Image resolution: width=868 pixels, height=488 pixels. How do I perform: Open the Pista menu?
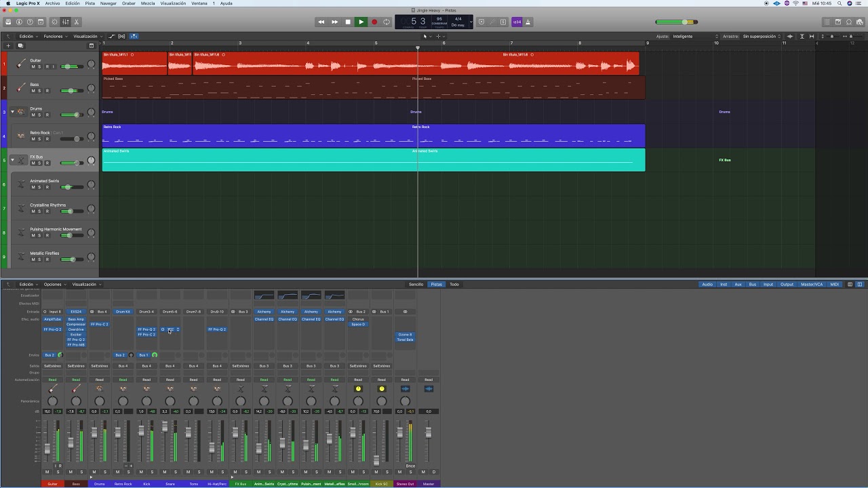90,3
